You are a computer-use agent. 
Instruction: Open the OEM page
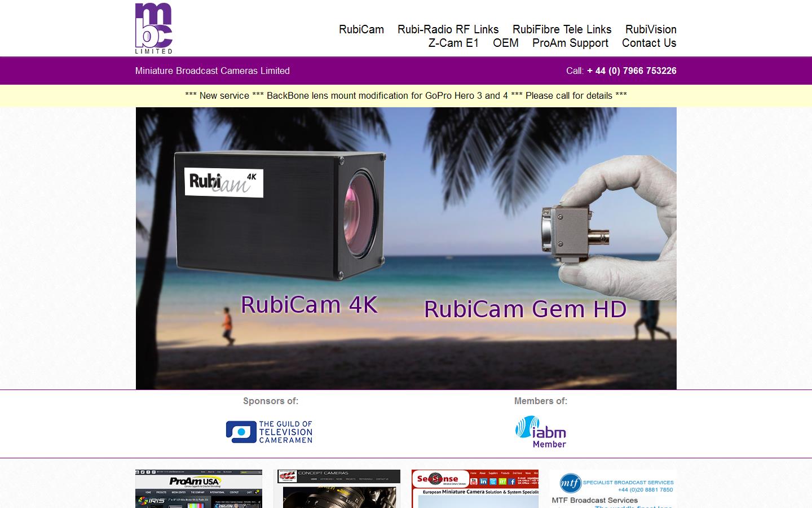point(506,43)
